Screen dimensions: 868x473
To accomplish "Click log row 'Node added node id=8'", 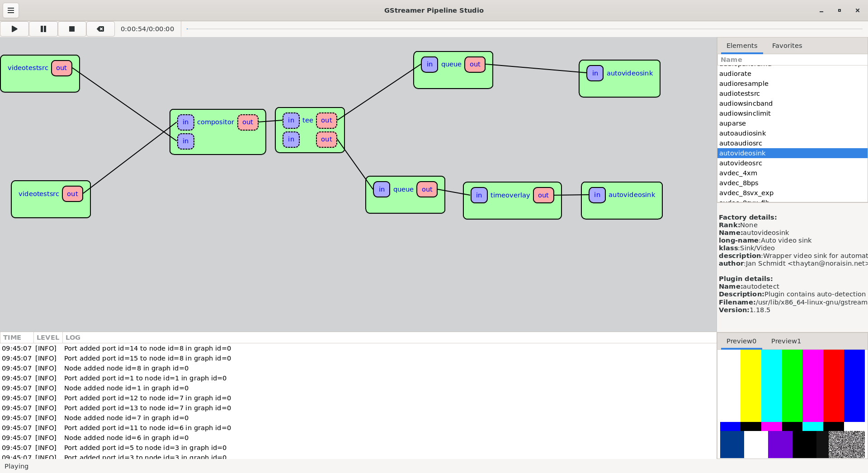I will (358, 368).
